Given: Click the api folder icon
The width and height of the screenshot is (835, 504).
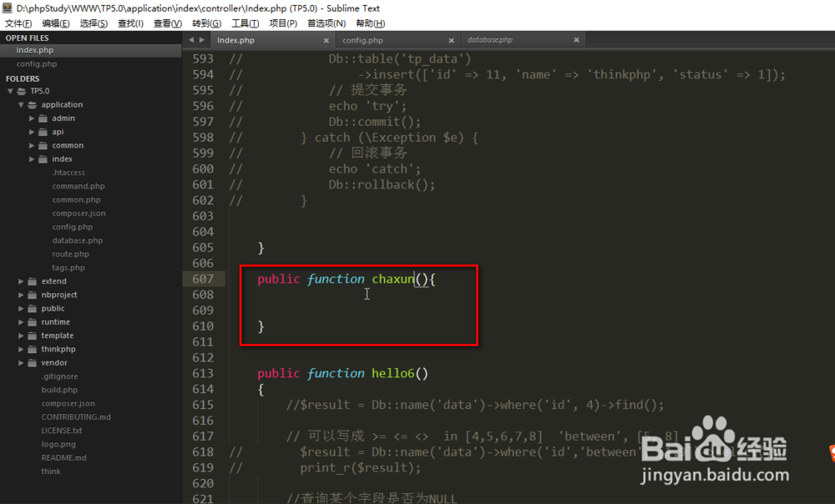Looking at the screenshot, I should (x=43, y=132).
